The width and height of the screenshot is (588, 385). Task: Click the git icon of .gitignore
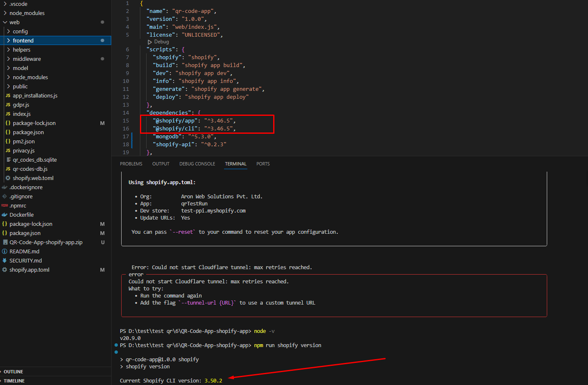click(x=5, y=196)
